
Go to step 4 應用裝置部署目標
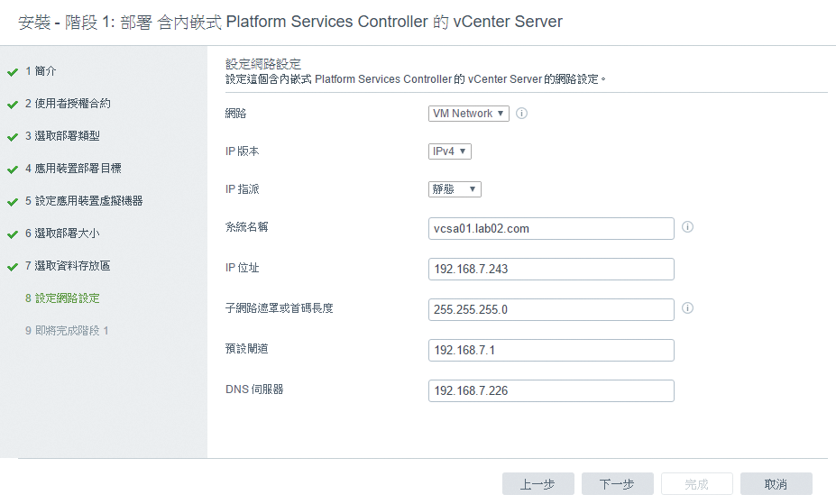(73, 169)
